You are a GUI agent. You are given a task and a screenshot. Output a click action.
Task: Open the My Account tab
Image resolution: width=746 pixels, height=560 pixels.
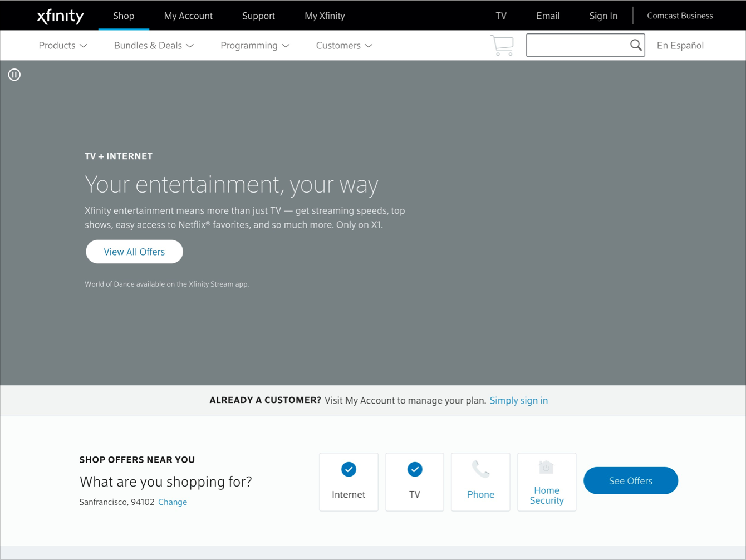click(188, 16)
